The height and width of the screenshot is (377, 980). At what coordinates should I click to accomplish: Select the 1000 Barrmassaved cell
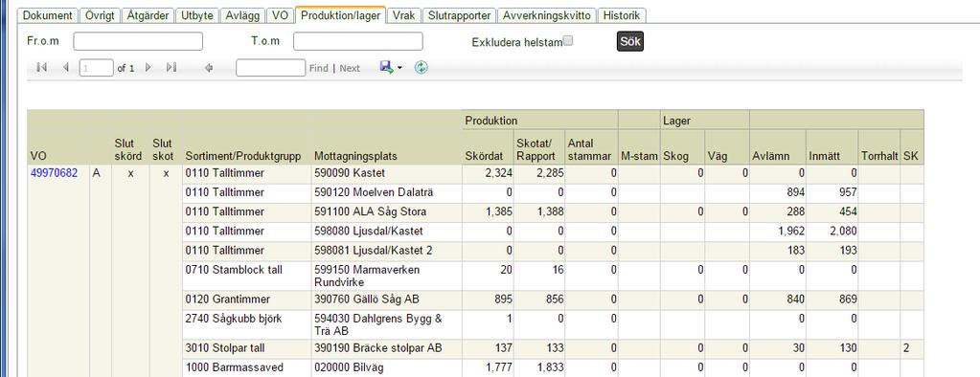(247, 367)
